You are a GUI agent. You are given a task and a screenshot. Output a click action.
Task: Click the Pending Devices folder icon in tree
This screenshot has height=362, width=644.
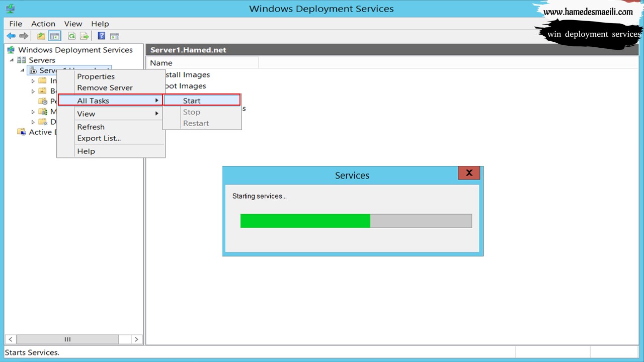tap(43, 101)
